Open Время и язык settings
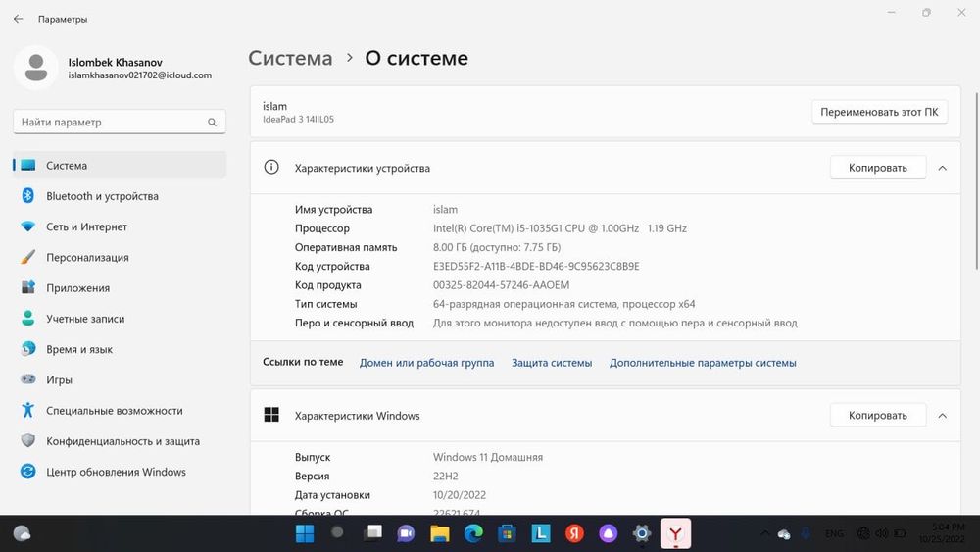 (120, 349)
